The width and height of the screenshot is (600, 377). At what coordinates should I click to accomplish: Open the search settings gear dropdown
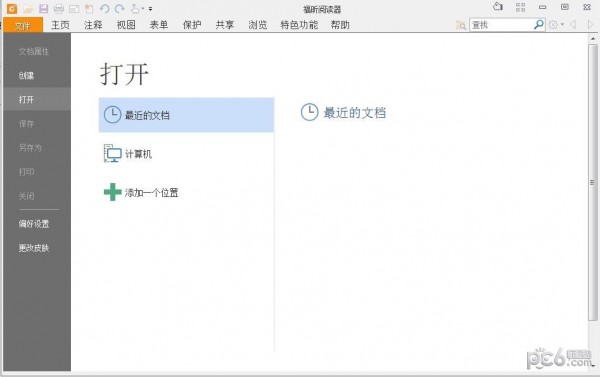[556, 25]
